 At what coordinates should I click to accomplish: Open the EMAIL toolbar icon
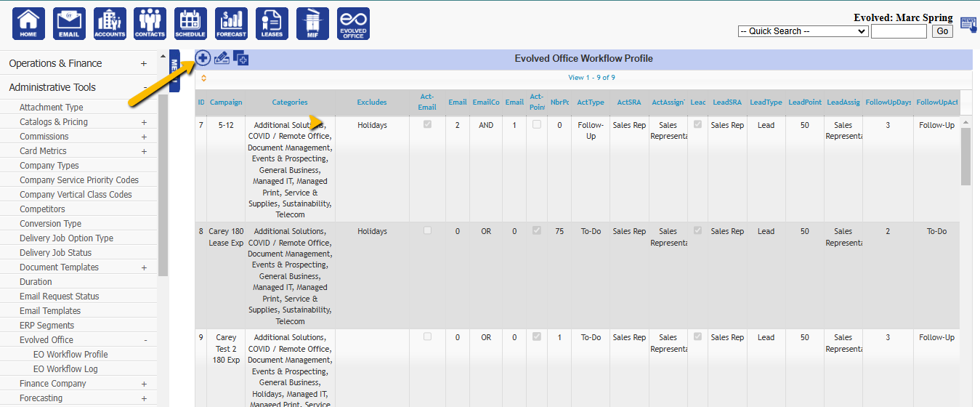coord(69,23)
